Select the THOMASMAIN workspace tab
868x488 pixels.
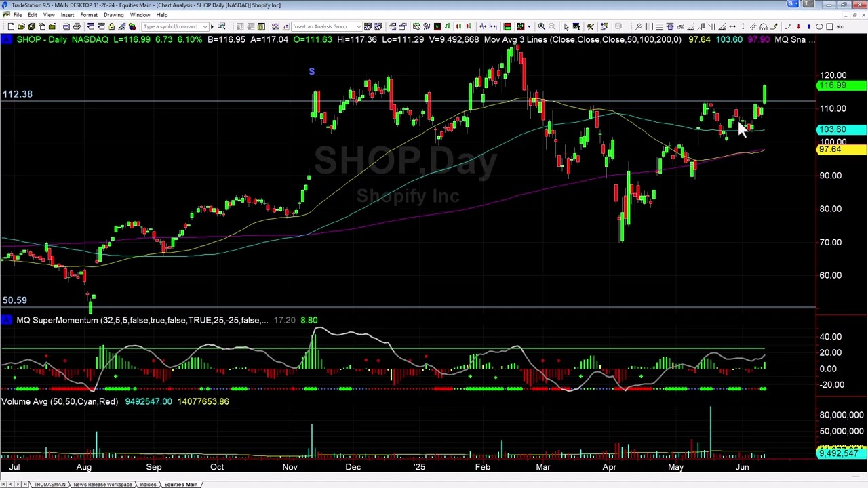(50, 484)
